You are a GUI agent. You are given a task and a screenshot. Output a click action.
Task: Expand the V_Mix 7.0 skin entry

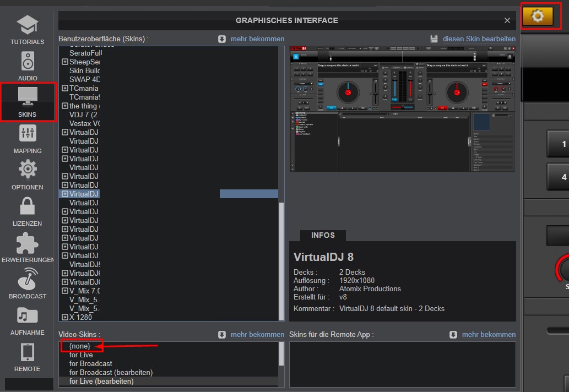tap(65, 291)
